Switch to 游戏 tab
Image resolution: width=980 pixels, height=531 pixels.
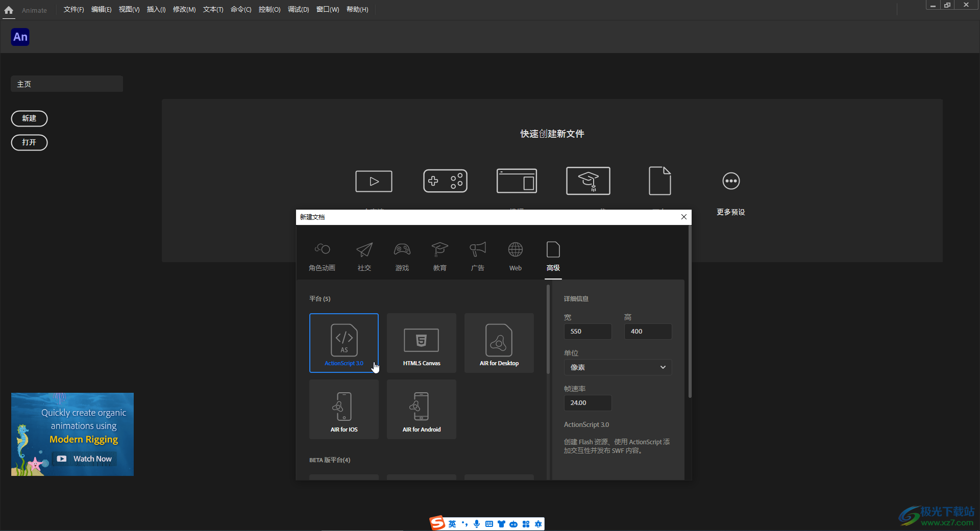click(402, 257)
